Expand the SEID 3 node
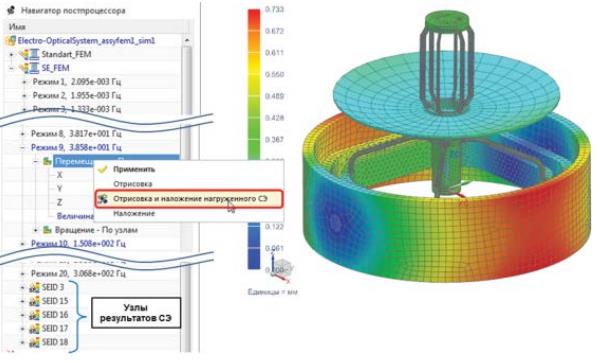This screenshot has height=363, width=600. point(22,288)
